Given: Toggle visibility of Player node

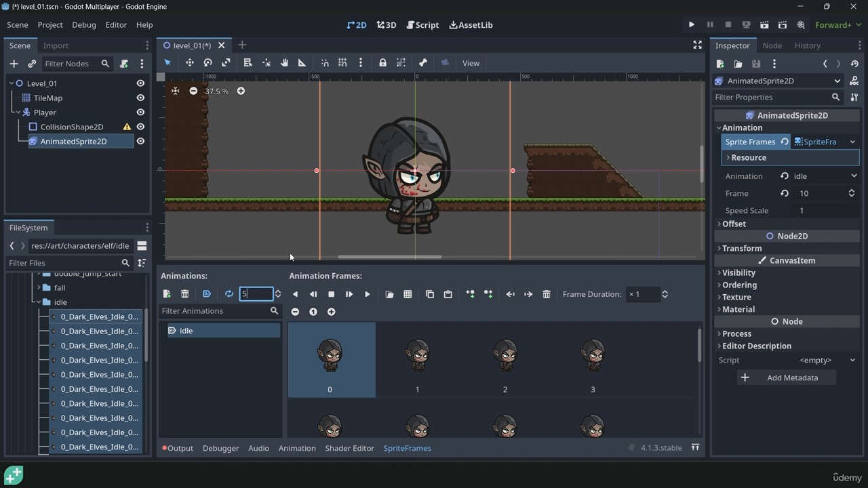Looking at the screenshot, I should point(140,113).
